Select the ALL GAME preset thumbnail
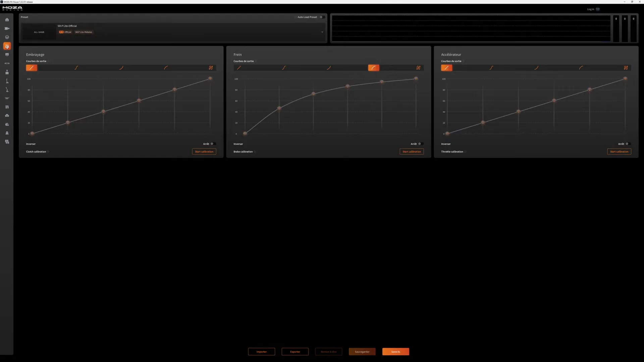644x362 pixels. (39, 32)
